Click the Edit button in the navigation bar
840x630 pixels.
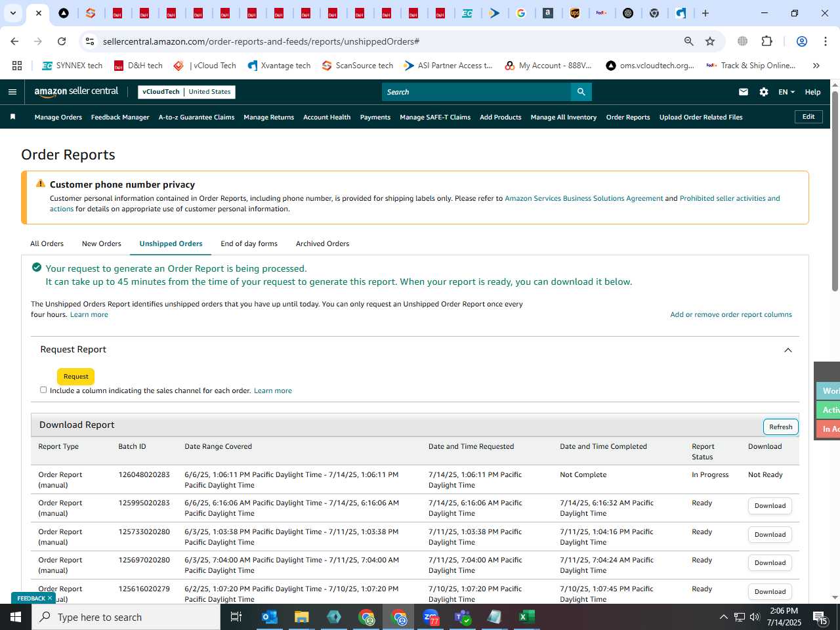click(x=808, y=117)
